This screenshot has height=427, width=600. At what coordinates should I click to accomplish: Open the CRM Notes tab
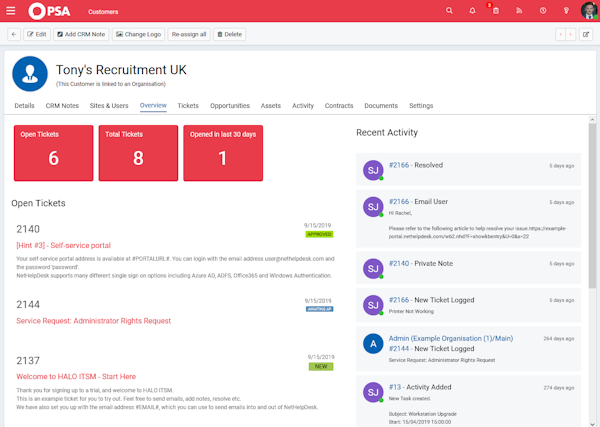62,105
